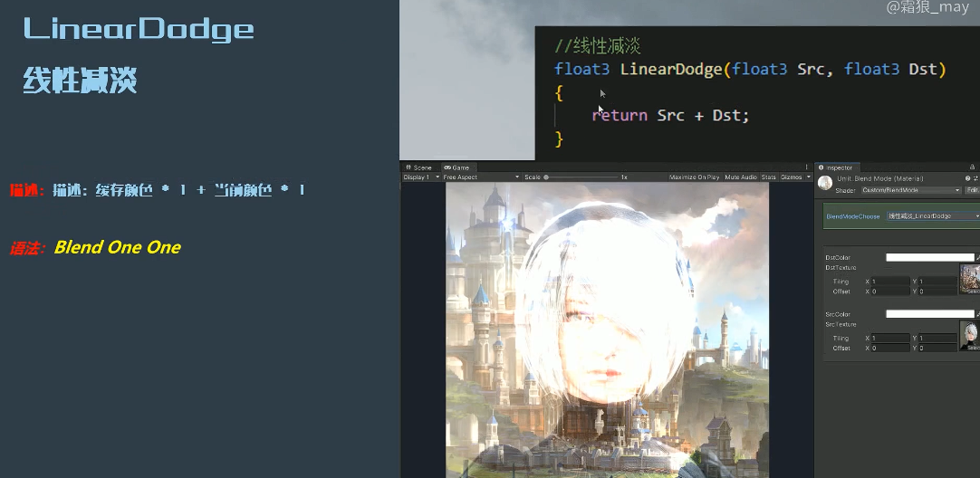
Task: Adjust the Game view Scale slider
Action: 581,177
